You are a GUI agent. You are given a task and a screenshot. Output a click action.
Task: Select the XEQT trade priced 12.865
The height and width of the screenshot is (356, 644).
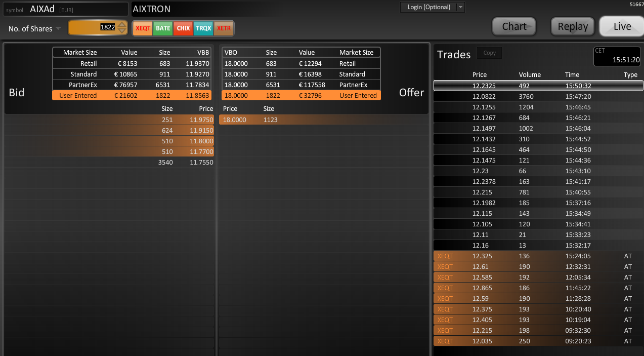538,288
